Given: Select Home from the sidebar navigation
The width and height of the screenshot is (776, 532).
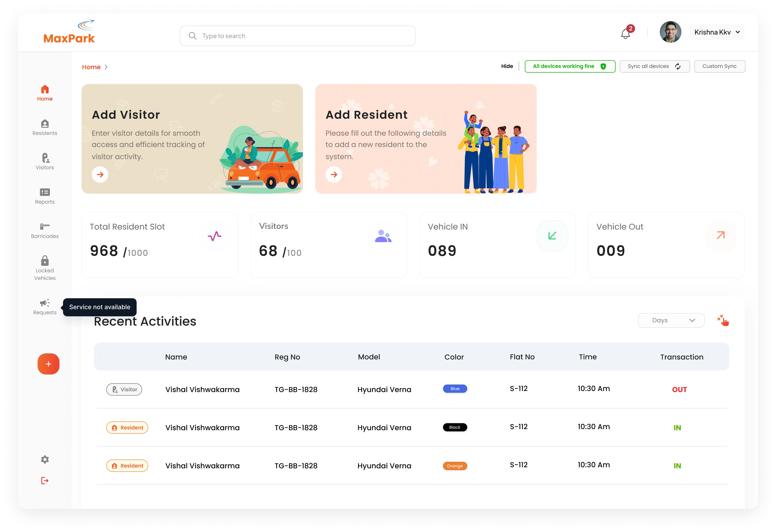Looking at the screenshot, I should (45, 93).
